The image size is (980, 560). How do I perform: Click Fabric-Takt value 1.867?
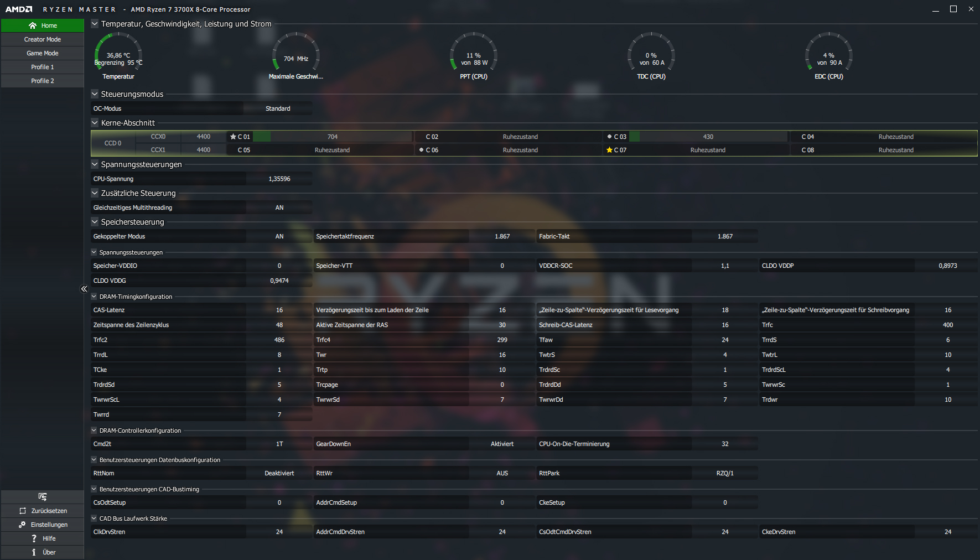coord(725,236)
